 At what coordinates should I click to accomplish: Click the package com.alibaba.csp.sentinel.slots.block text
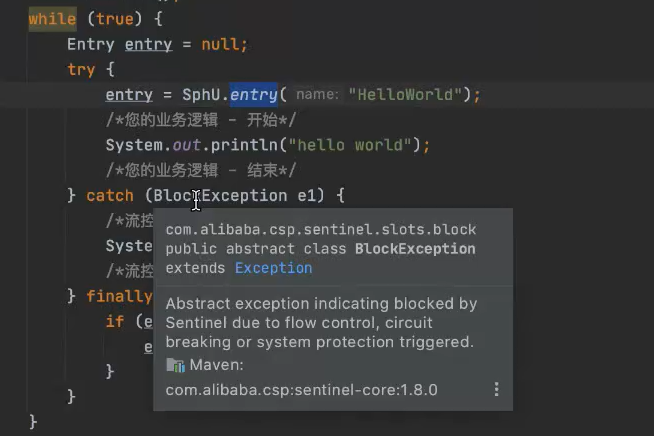[321, 229]
